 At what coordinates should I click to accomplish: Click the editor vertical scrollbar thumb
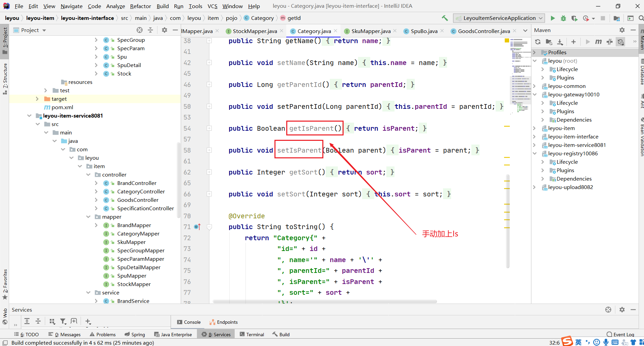click(x=508, y=221)
